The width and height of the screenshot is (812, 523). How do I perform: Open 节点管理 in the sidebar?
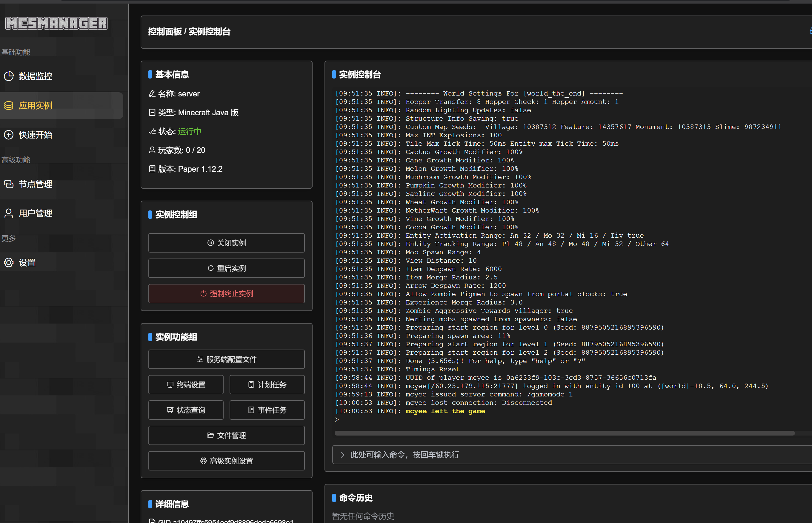pos(61,184)
